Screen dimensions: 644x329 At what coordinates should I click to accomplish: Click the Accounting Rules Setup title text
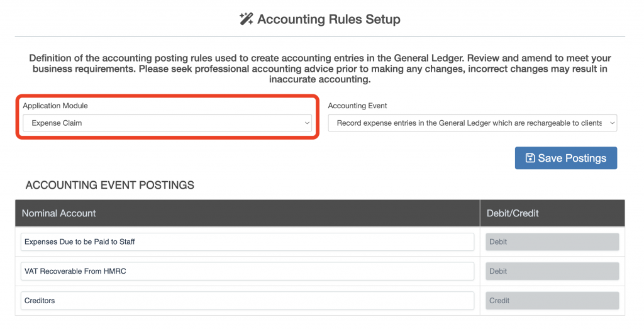pos(328,20)
